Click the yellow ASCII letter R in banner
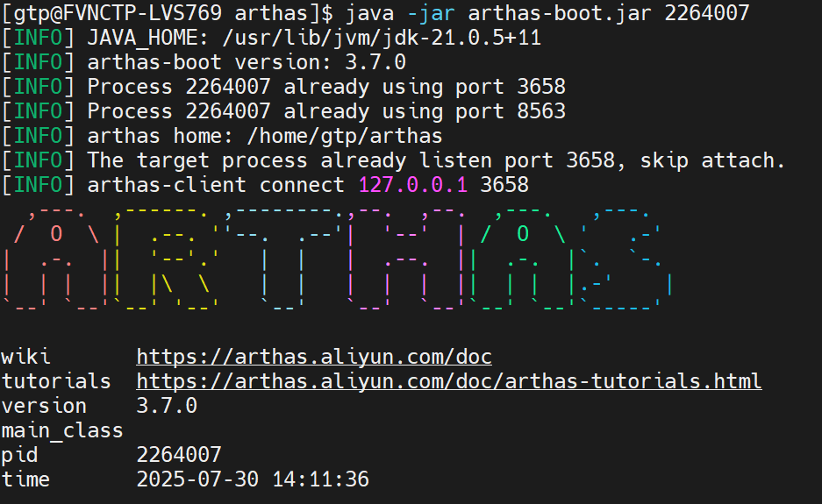822x504 pixels. [166, 259]
